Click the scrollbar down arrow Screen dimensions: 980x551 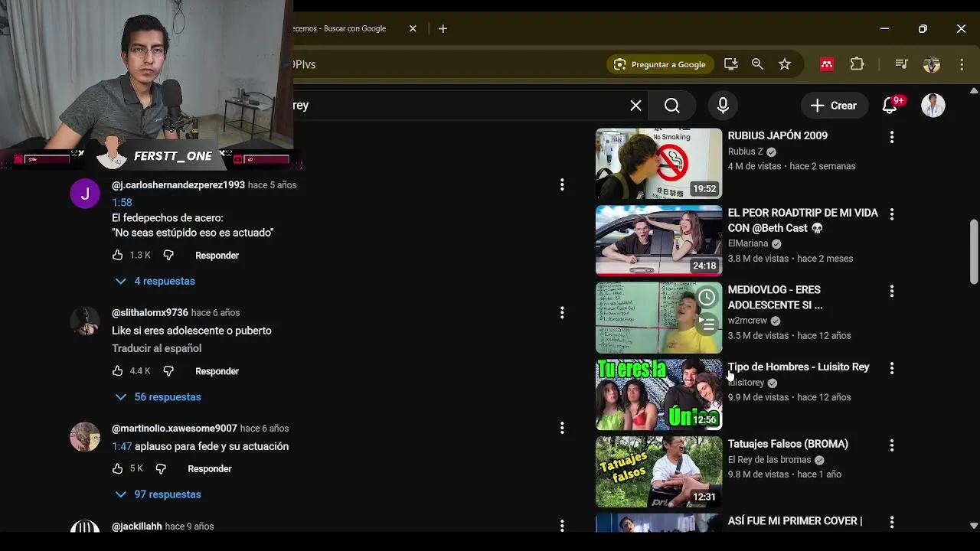pos(974,526)
